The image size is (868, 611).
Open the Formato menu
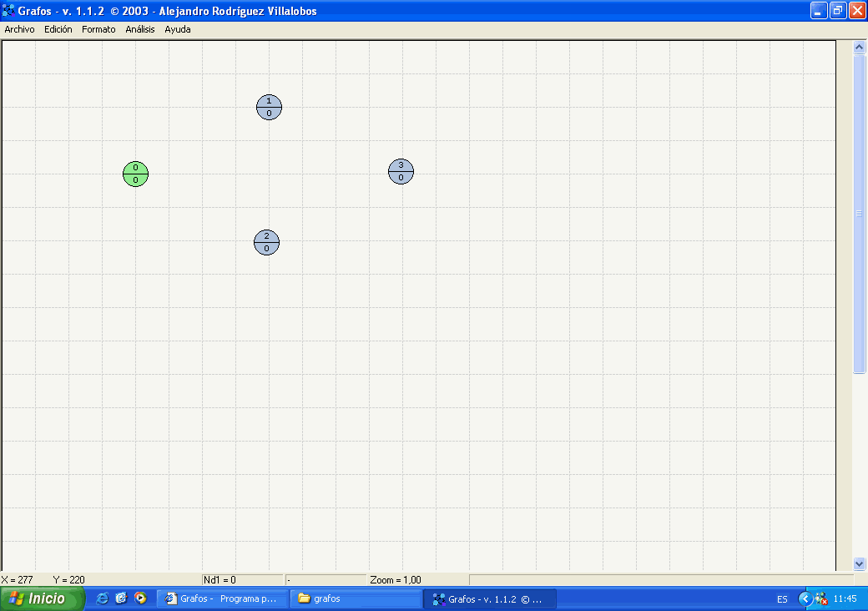click(x=98, y=29)
